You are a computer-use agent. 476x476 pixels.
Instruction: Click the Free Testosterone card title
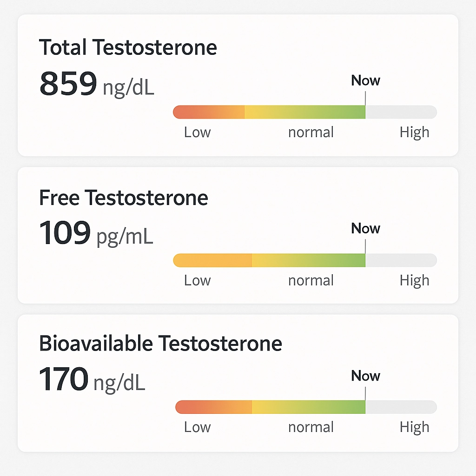pos(124,198)
